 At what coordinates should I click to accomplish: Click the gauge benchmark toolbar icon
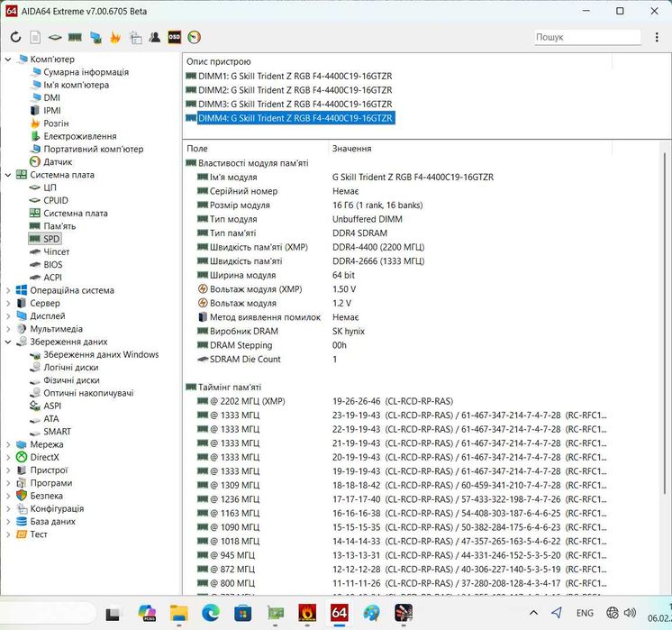pyautogui.click(x=195, y=37)
